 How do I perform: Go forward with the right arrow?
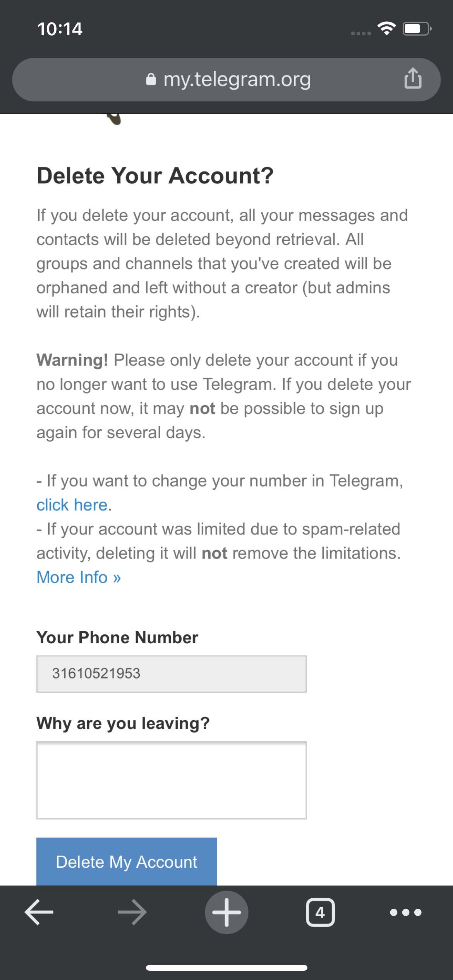132,912
